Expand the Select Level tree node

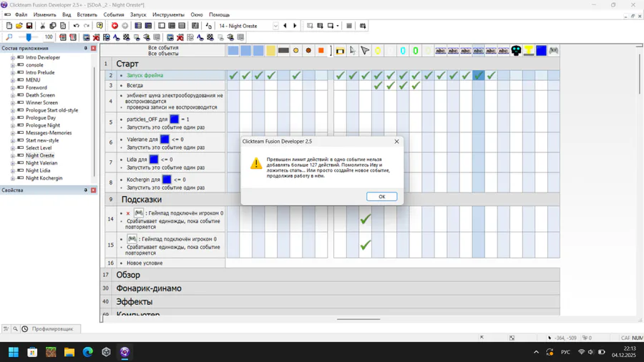pos(13,148)
